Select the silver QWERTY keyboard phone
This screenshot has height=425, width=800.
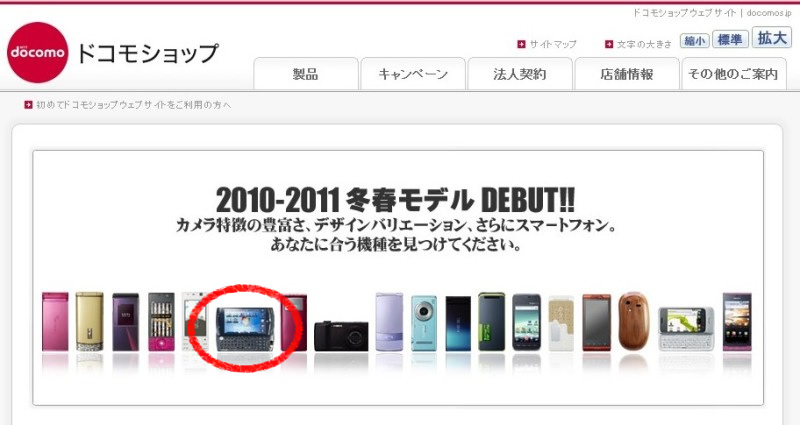click(686, 329)
